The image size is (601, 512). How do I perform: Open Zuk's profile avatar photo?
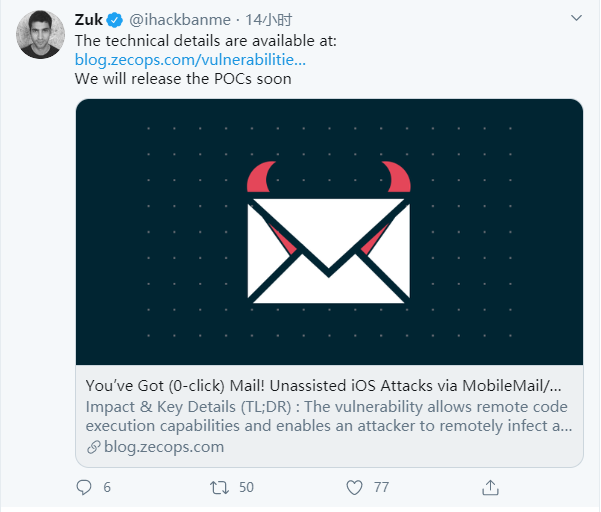click(x=40, y=38)
